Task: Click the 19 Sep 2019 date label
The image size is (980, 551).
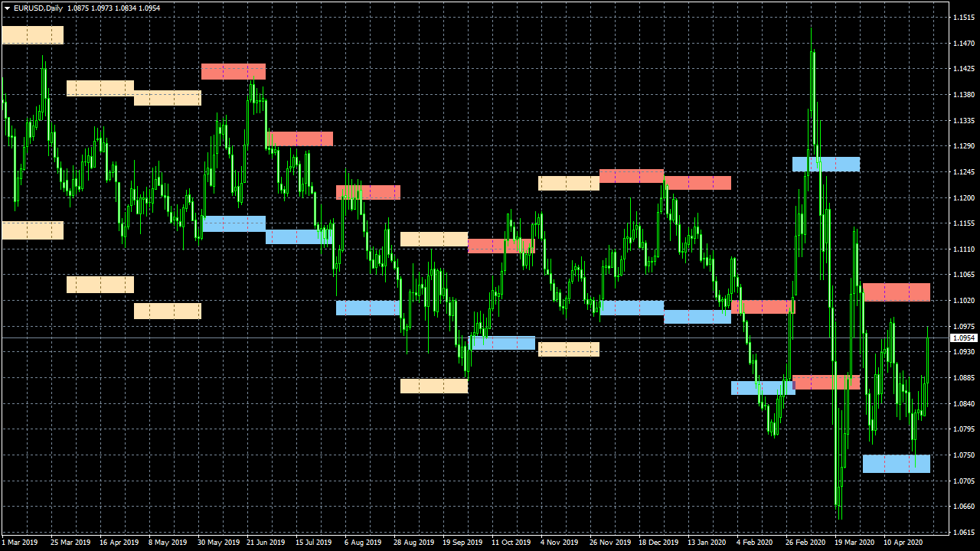Action: 462,543
